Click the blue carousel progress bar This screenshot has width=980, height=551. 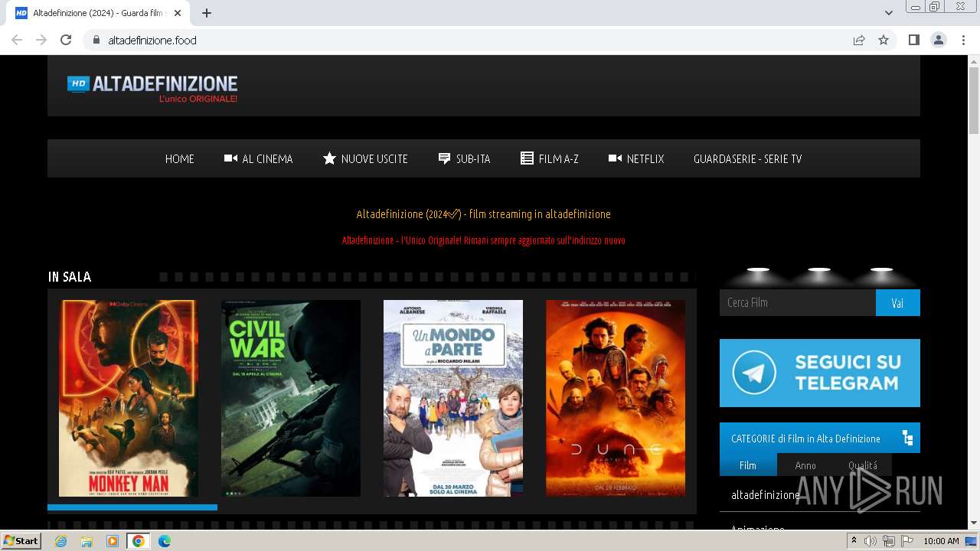click(x=132, y=507)
